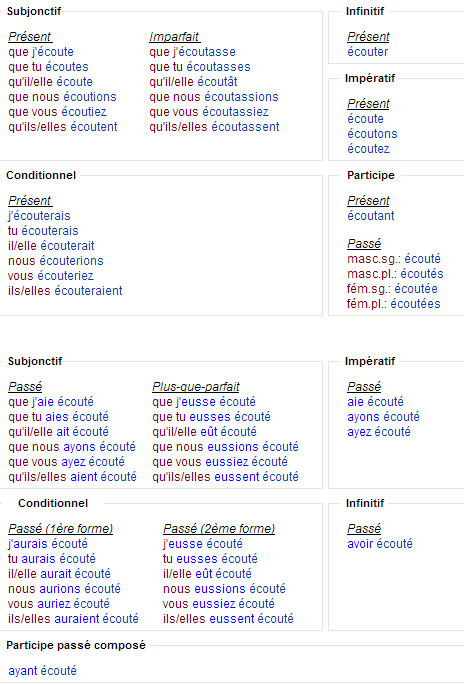Select "ils/elles écouteraient" in Conditionnel
The image size is (464, 685).
point(65,291)
